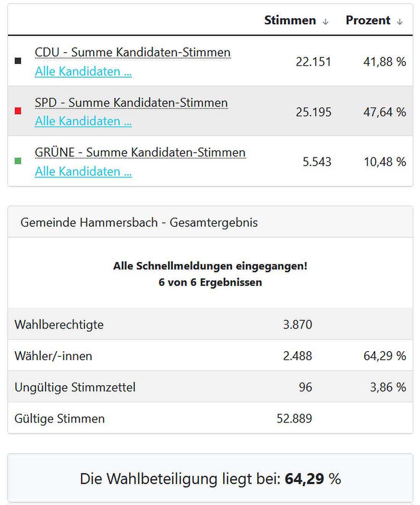Click the SPD Summe Kandidaten-Stimmen heading

click(131, 103)
